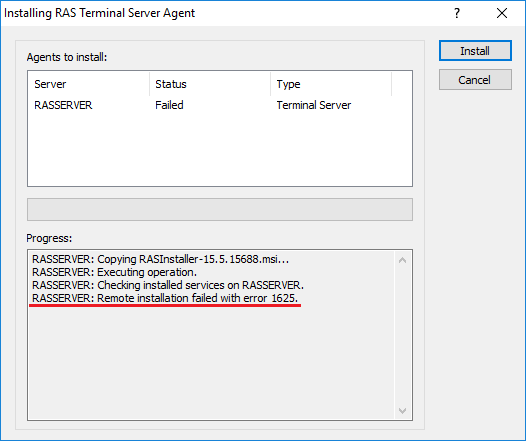Click the progress log scrollbar track

(x=403, y=335)
